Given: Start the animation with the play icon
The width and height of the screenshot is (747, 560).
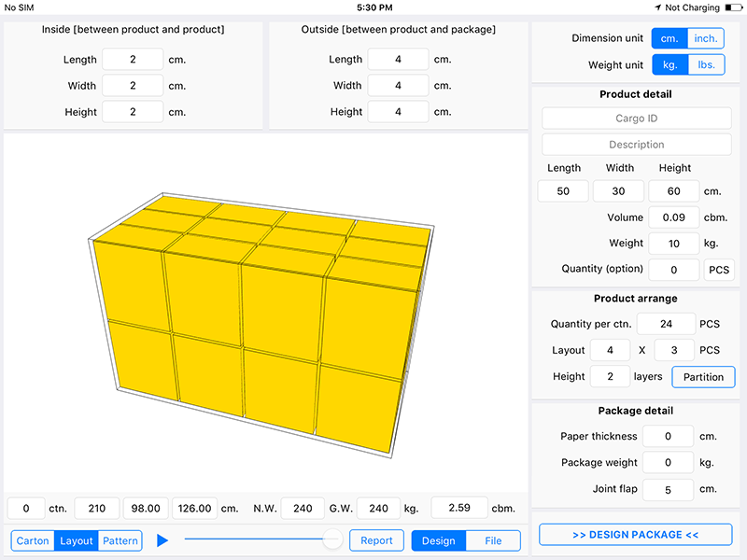Looking at the screenshot, I should pos(162,540).
